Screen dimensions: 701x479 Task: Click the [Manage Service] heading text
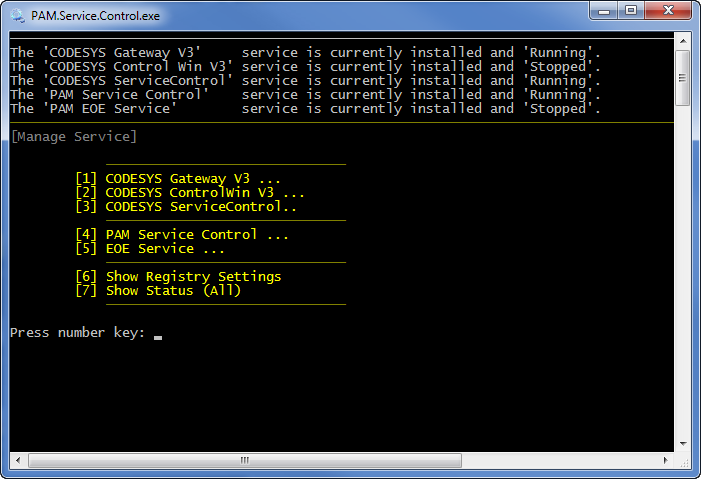(x=74, y=137)
